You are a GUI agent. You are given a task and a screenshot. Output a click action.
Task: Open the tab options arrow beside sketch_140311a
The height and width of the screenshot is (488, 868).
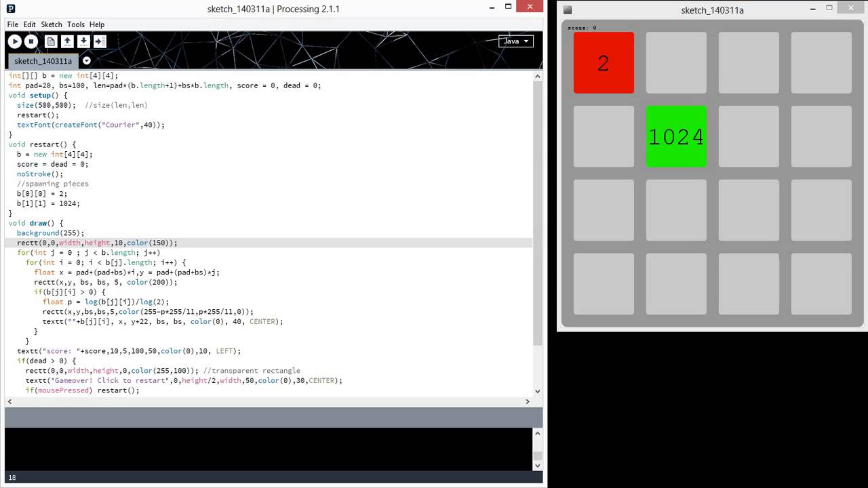point(86,61)
